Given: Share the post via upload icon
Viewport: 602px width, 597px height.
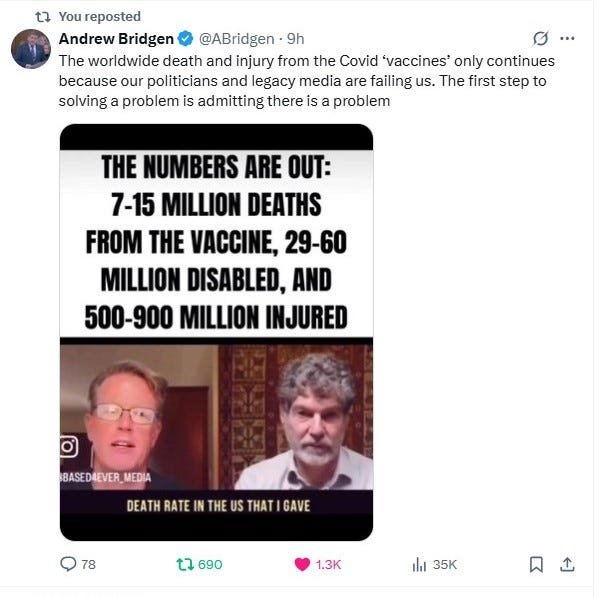Looking at the screenshot, I should point(567,564).
